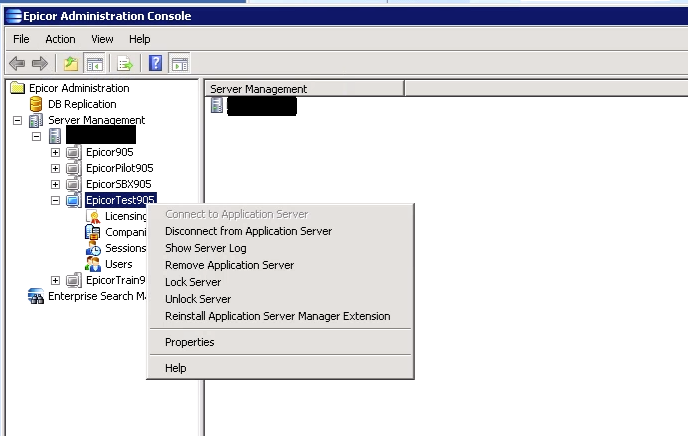Collapse the EpicorTest905 node
Screen dimensions: 688x436
(x=55, y=200)
